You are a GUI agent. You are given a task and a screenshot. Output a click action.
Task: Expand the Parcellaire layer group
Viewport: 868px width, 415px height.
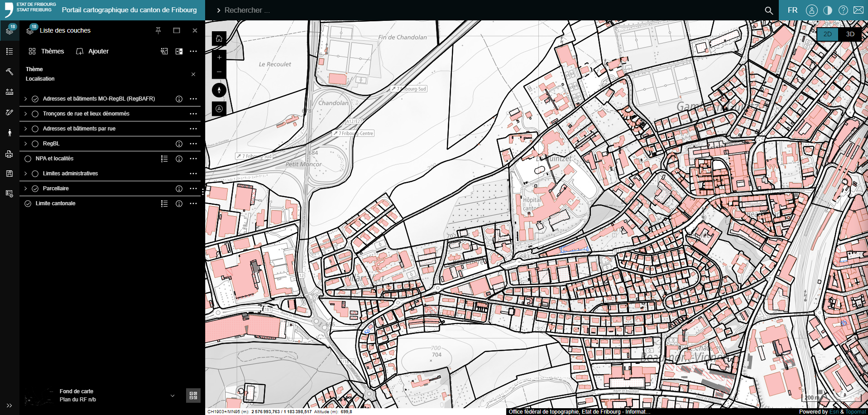click(25, 188)
